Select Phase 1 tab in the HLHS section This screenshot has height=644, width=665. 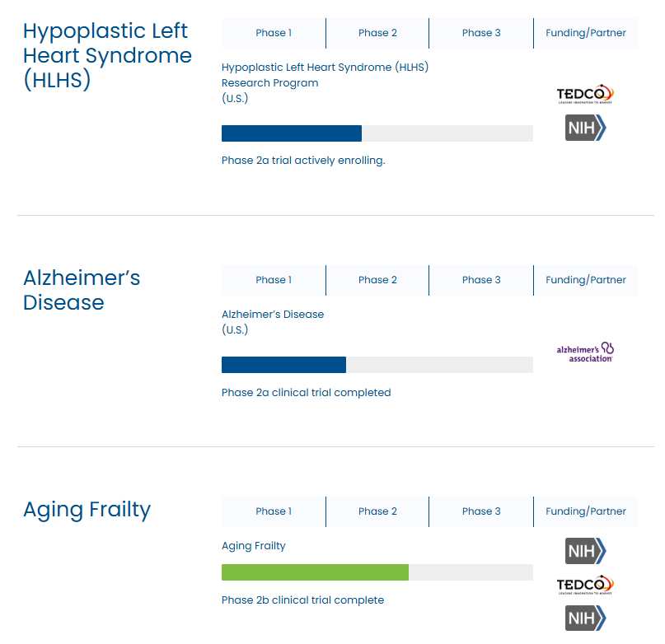click(274, 33)
